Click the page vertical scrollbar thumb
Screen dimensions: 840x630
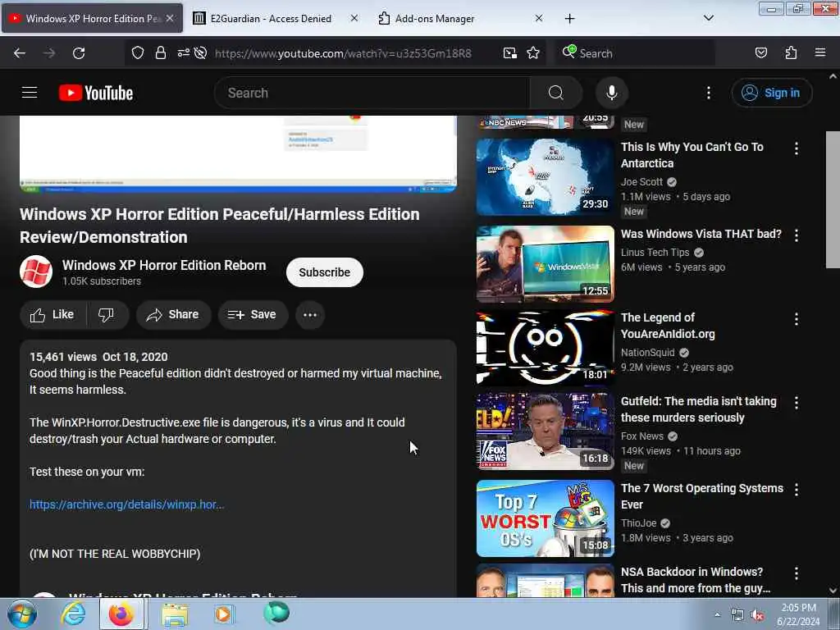click(833, 199)
